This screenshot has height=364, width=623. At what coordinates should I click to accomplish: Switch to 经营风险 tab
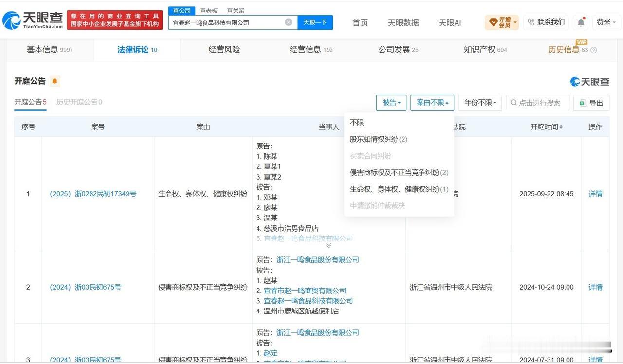pos(224,50)
